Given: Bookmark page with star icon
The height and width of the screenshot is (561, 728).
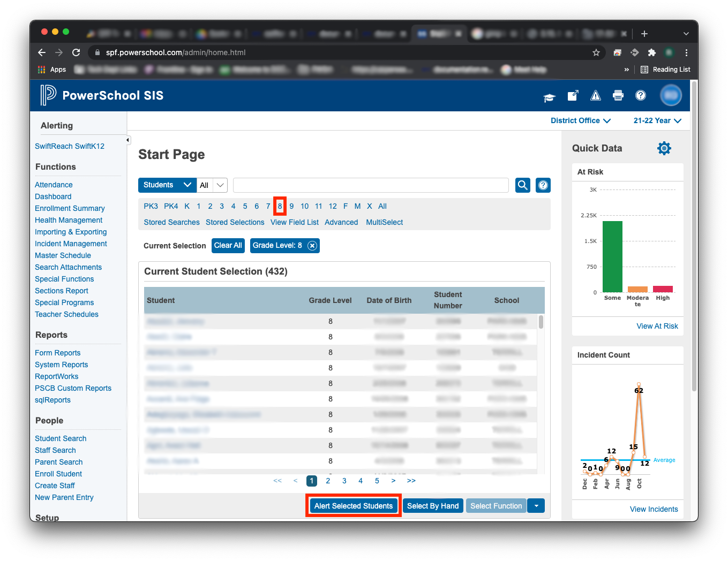Looking at the screenshot, I should 596,52.
